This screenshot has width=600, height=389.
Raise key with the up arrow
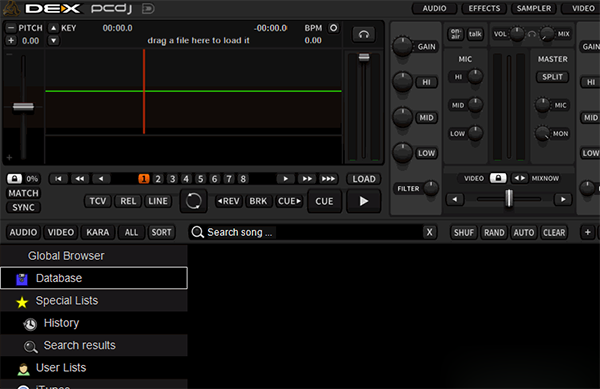pyautogui.click(x=54, y=28)
